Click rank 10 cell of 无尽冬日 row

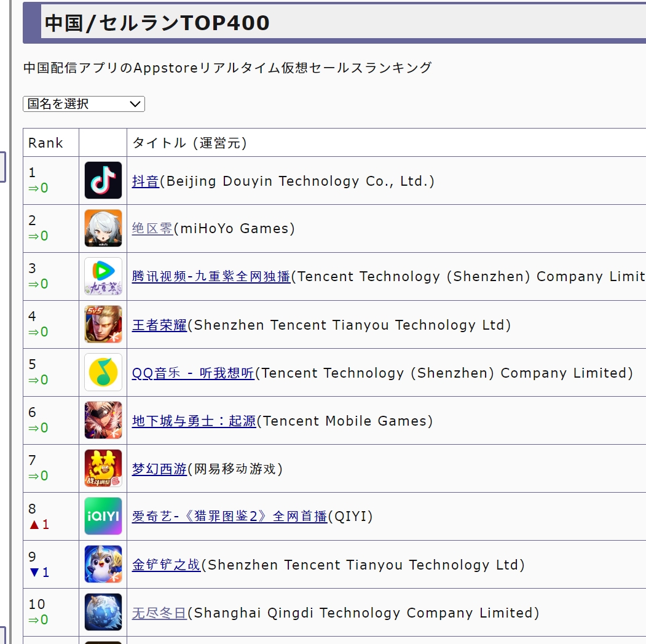(x=51, y=612)
